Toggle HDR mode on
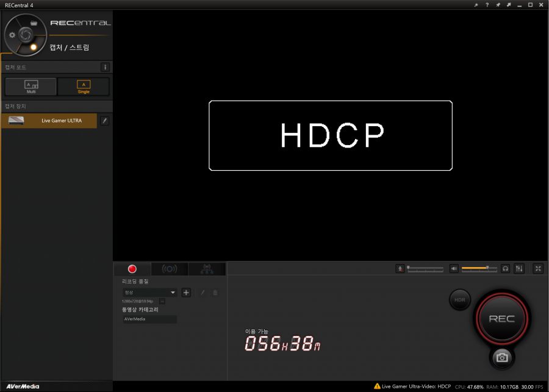549x392 pixels. point(459,300)
